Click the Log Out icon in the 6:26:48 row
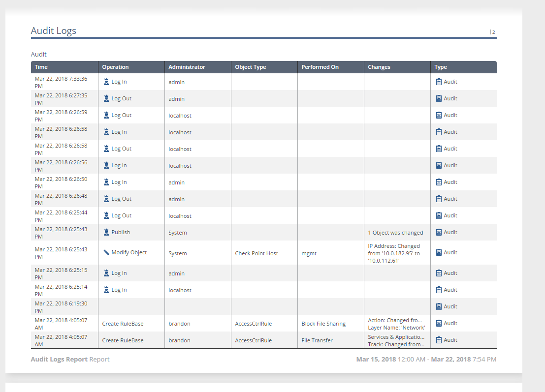This screenshot has height=392, width=545. click(106, 199)
